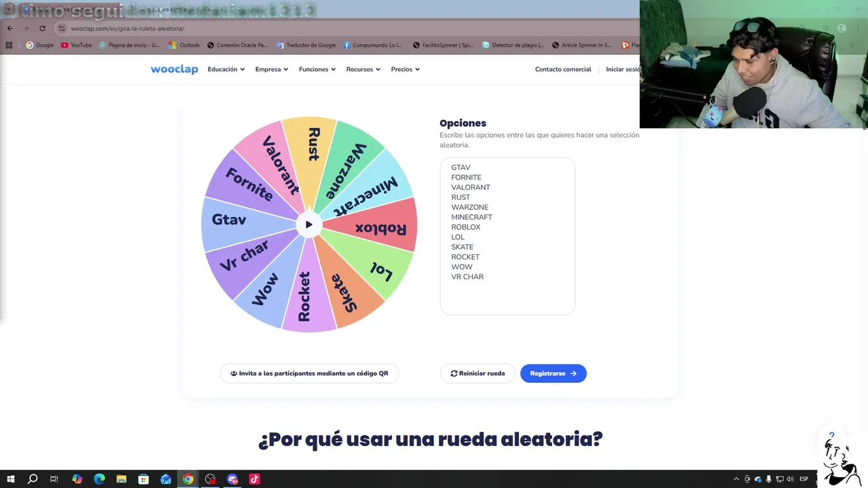Open File Explorer from the taskbar
Image resolution: width=868 pixels, height=488 pixels.
pos(121,479)
